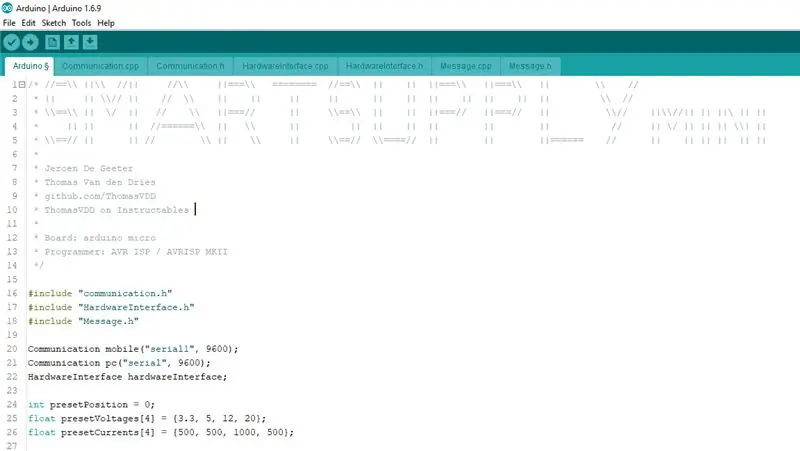Click the Upload arrow icon
Viewport: 800px width, 451px height.
coord(30,42)
